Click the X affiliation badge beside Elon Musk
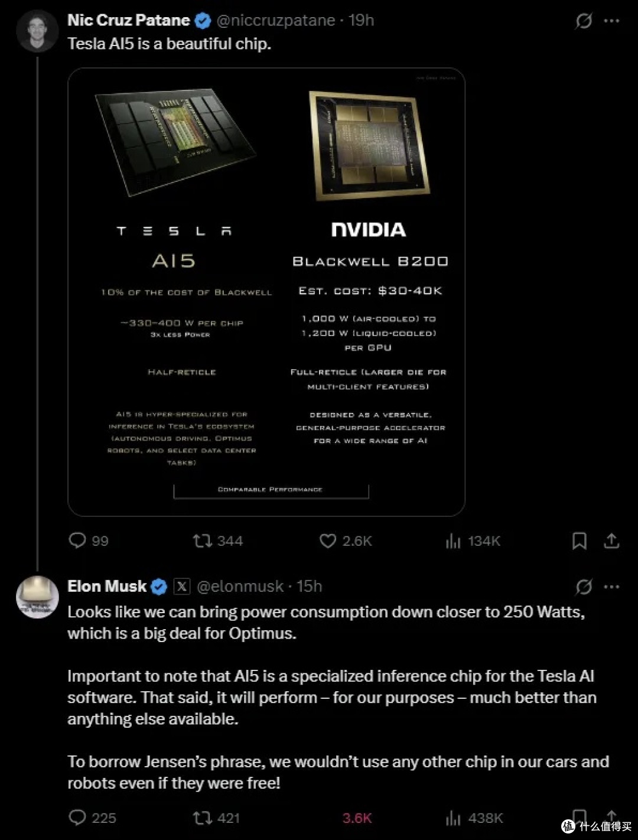This screenshot has width=638, height=840. tap(182, 587)
